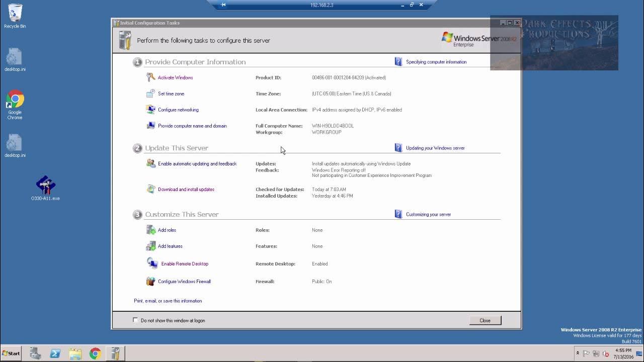Click the Add roles icon
644x362 pixels.
[x=151, y=230]
